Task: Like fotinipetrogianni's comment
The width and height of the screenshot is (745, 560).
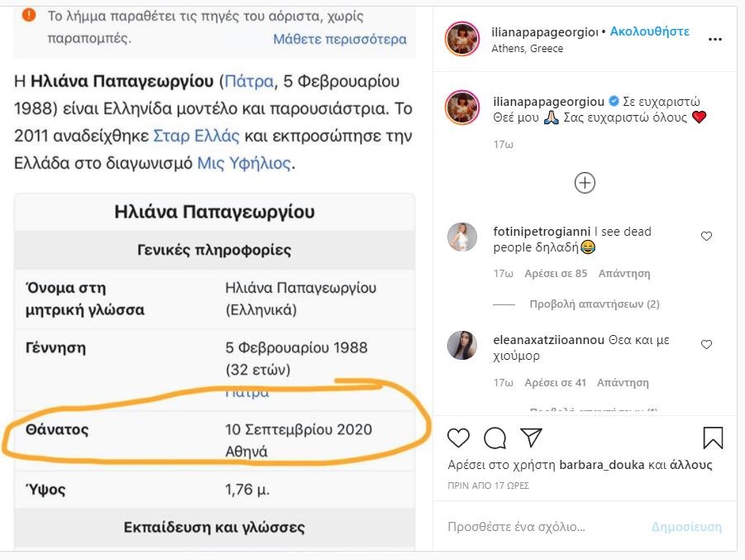Action: 706,237
